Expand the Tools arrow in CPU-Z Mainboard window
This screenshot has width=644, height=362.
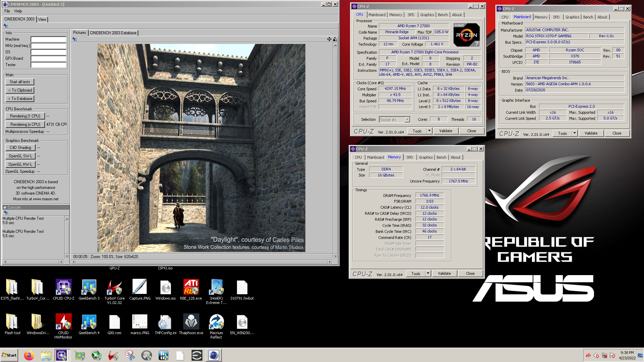575,133
